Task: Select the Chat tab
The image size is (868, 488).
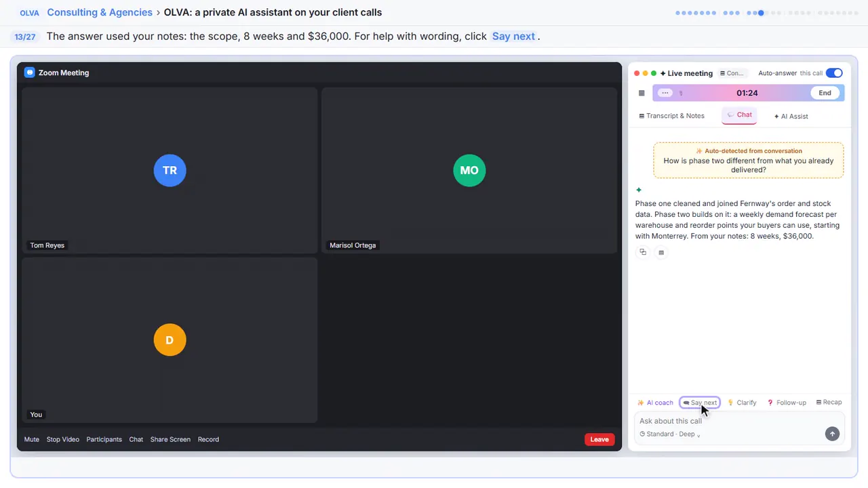Action: coord(739,115)
